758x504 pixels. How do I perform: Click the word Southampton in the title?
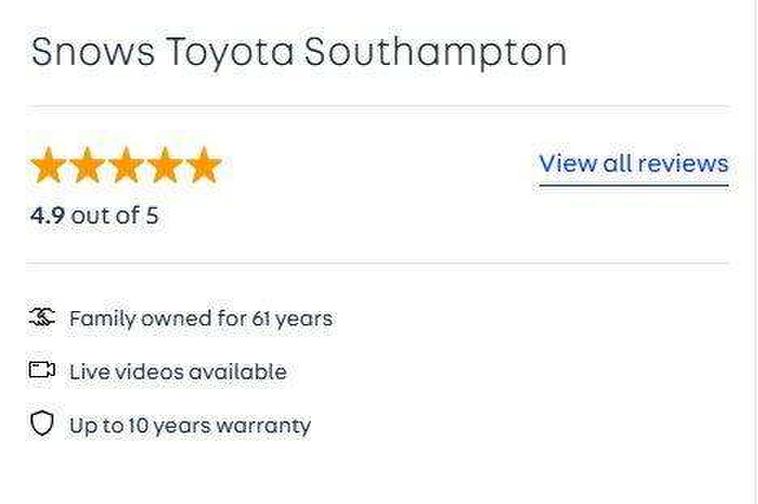pos(435,52)
